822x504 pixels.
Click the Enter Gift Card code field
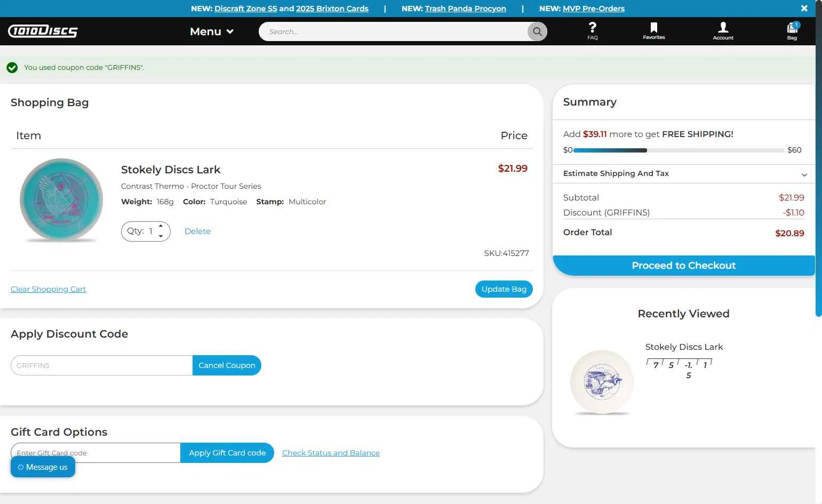95,453
